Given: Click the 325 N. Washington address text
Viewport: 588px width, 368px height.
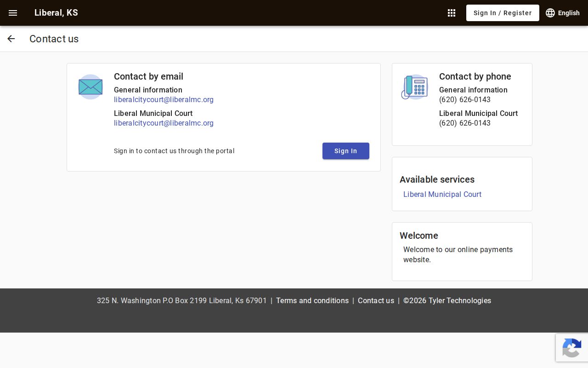Looking at the screenshot, I should [182, 301].
